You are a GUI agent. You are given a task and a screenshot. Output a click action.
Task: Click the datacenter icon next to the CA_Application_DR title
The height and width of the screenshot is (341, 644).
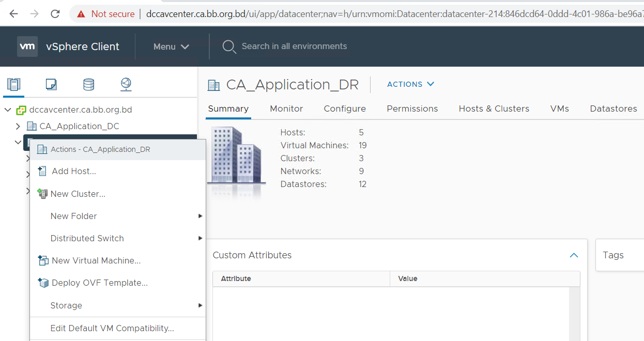coord(213,85)
